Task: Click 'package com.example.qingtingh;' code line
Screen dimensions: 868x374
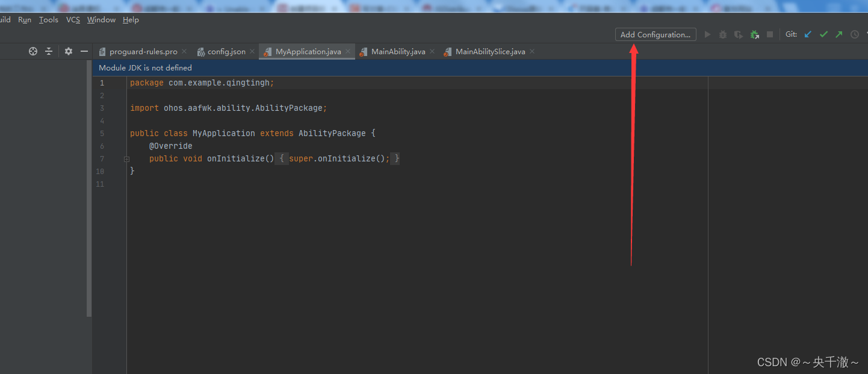Action: (202, 83)
